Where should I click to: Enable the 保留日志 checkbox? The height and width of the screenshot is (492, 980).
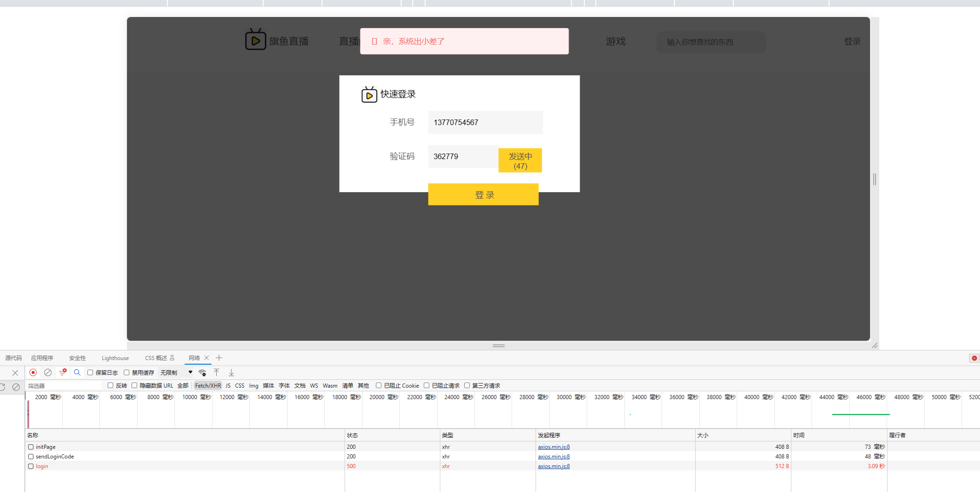[90, 372]
